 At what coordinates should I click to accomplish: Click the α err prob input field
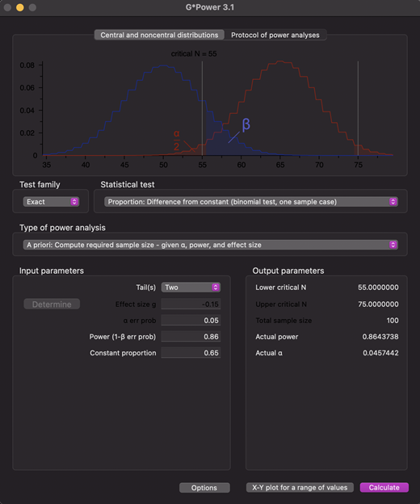click(x=191, y=321)
